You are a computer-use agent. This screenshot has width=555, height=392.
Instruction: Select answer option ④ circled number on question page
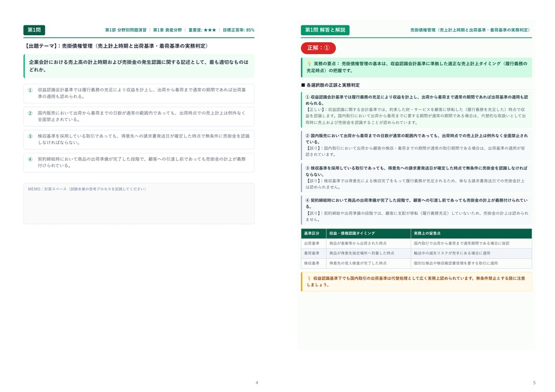pyautogui.click(x=30, y=159)
